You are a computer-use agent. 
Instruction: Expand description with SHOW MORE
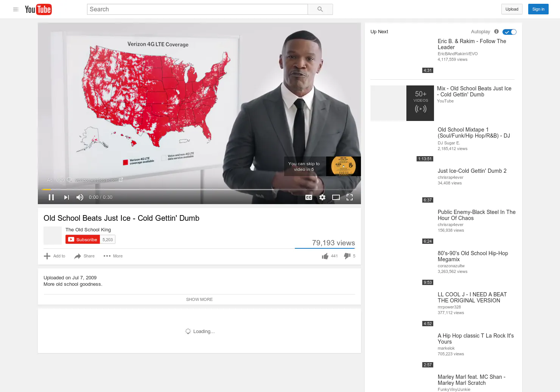pyautogui.click(x=199, y=299)
